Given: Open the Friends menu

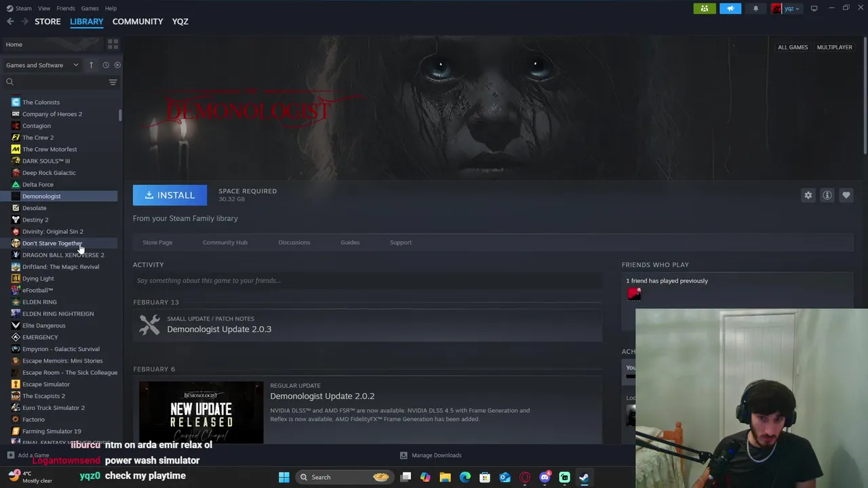Looking at the screenshot, I should point(66,8).
